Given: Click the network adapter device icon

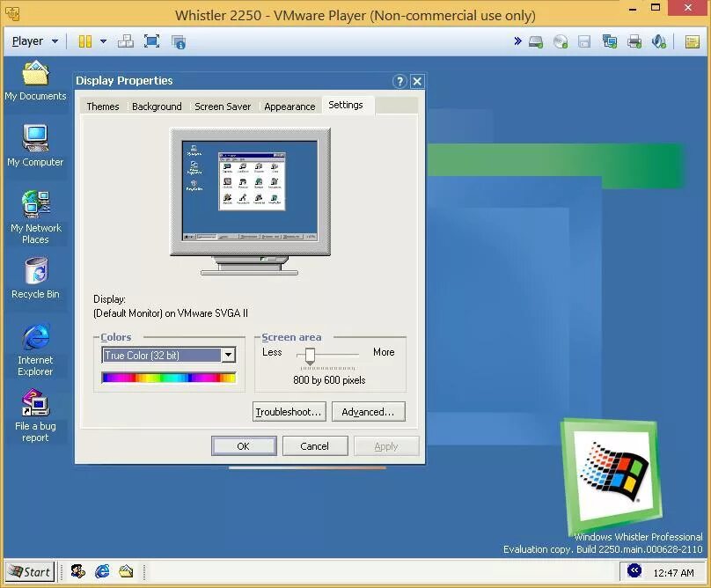Looking at the screenshot, I should [610, 41].
